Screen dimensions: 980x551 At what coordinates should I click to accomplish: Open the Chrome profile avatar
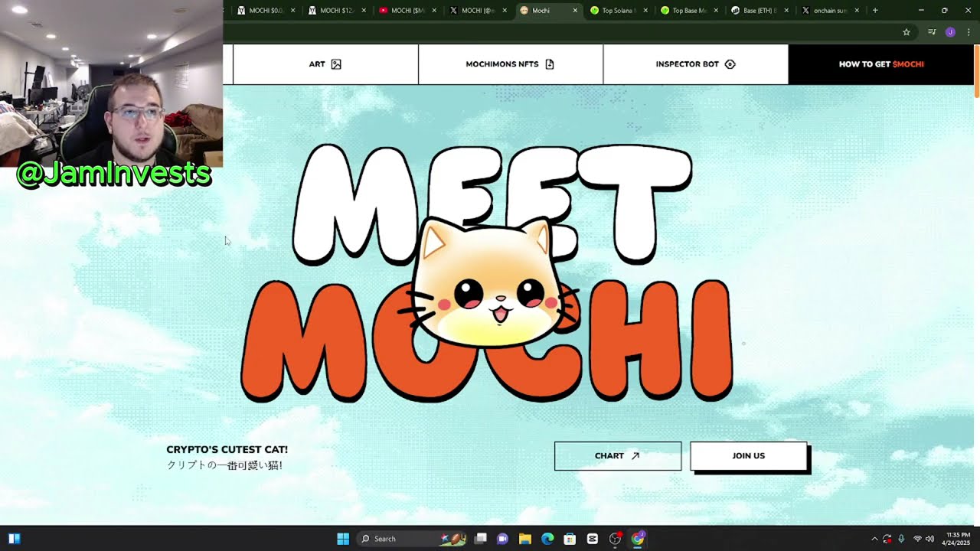[x=950, y=32]
